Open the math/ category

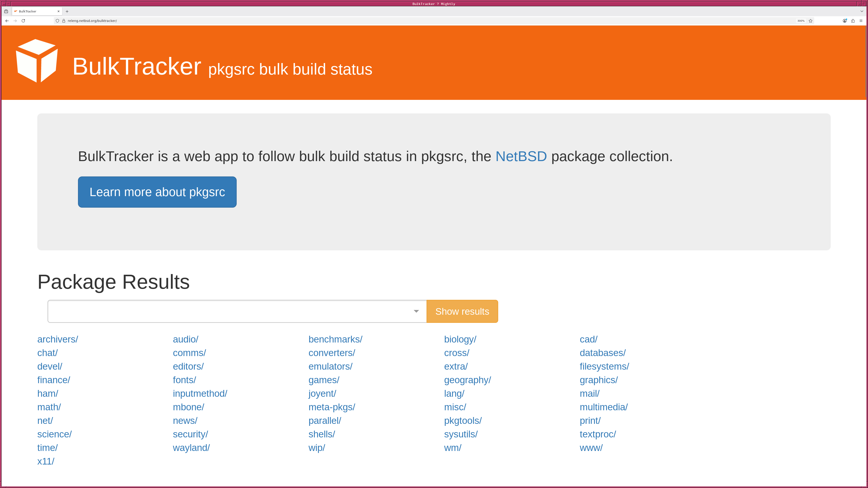coord(49,407)
